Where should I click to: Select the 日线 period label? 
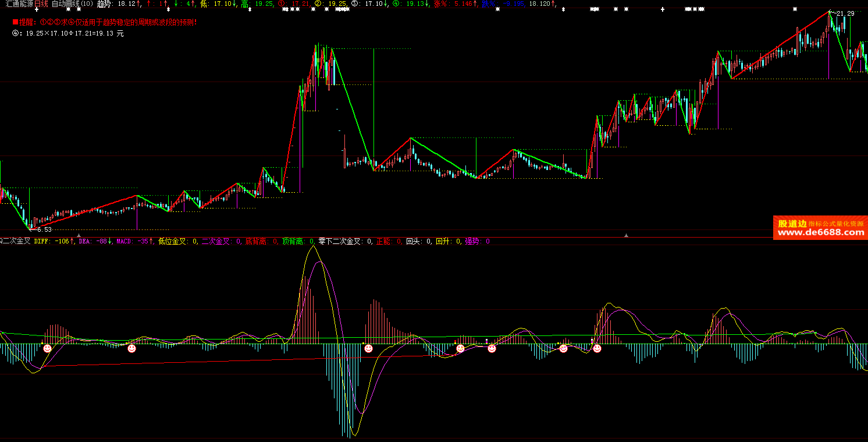click(x=41, y=4)
